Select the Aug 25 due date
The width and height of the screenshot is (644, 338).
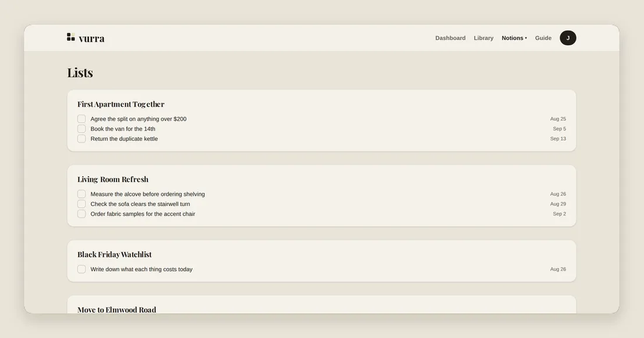click(x=558, y=119)
